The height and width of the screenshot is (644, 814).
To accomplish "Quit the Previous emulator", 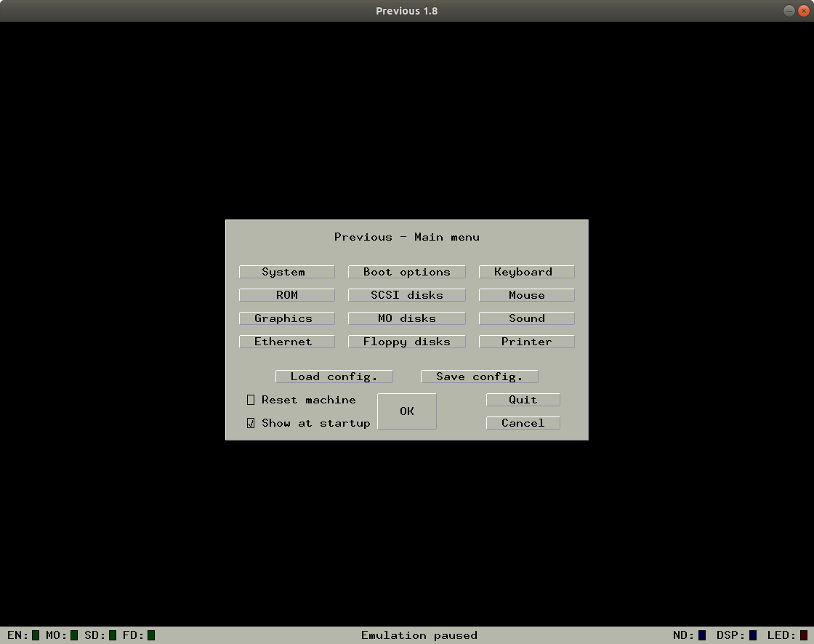I will click(x=523, y=399).
